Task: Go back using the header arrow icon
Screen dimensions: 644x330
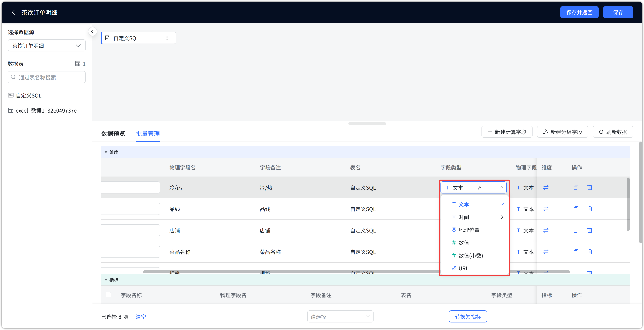Action: [14, 12]
